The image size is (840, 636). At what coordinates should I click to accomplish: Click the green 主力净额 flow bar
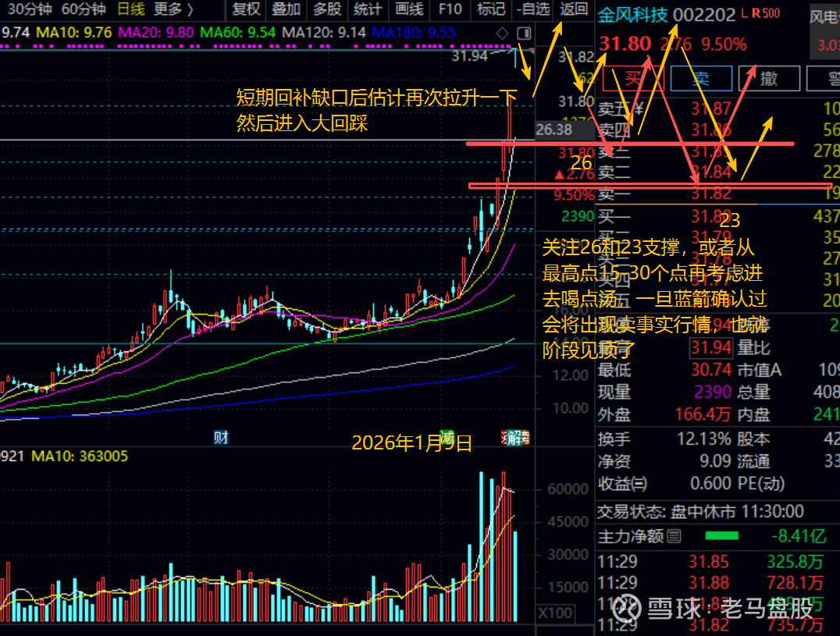(721, 536)
